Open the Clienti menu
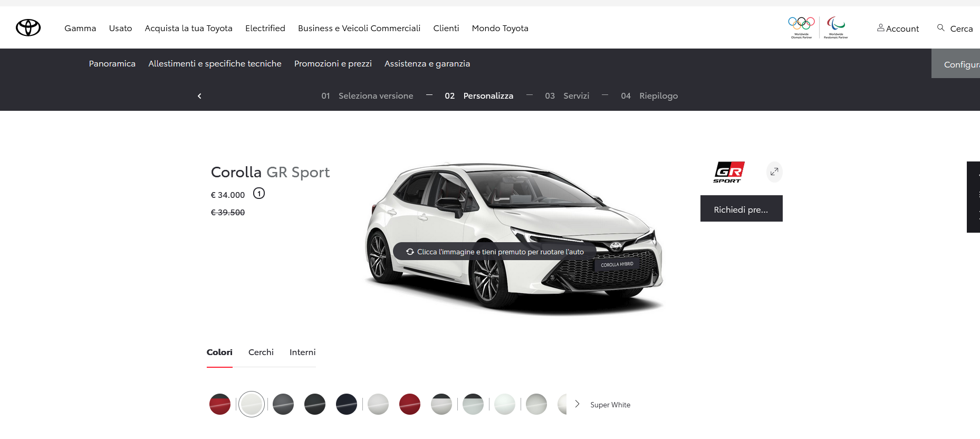Image resolution: width=980 pixels, height=439 pixels. coord(446,28)
